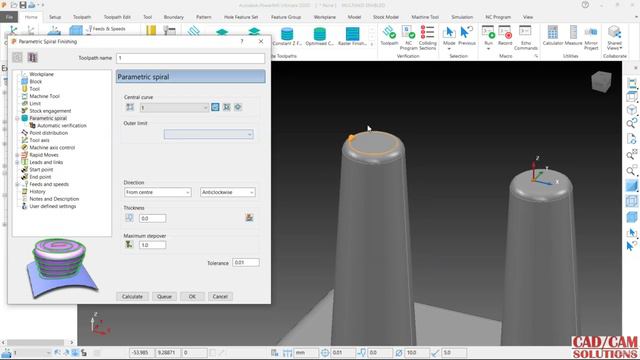Viewport: 640px width, 360px height.
Task: Click the create pattern icon left of Central curve
Action: pyautogui.click(x=130, y=107)
